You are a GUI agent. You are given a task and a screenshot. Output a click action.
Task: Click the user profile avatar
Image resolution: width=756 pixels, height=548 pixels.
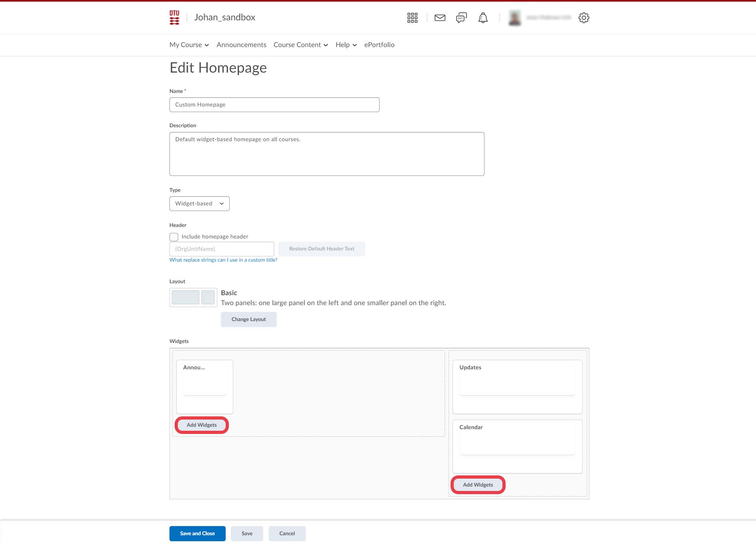pyautogui.click(x=515, y=18)
